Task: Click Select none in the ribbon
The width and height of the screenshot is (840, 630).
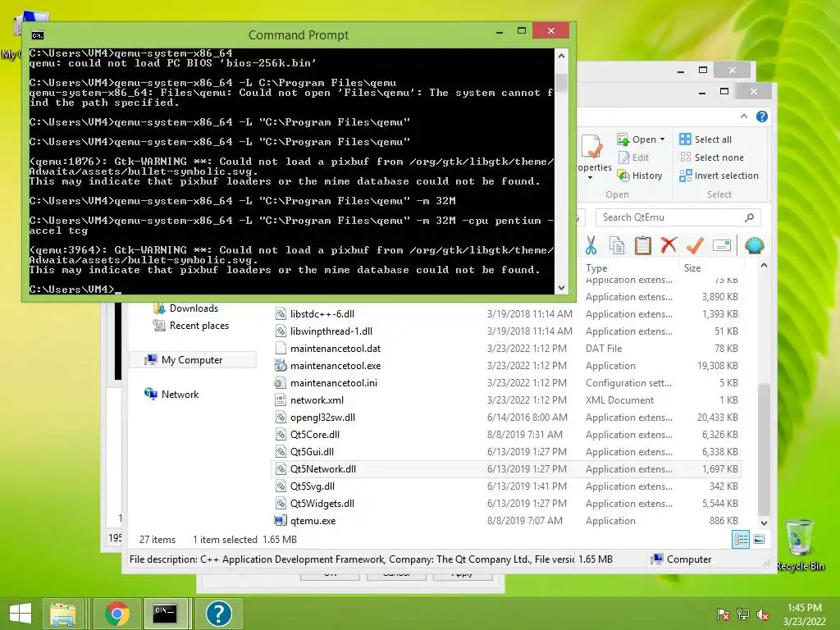Action: (711, 157)
